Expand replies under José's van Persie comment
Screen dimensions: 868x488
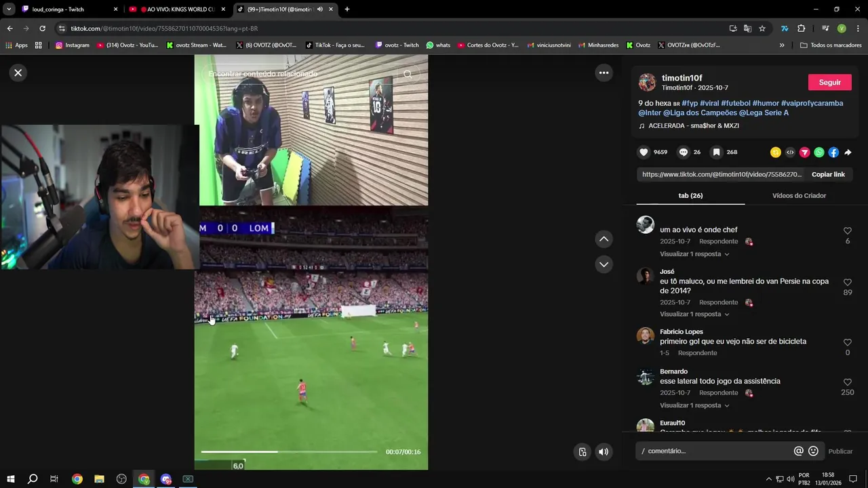694,314
